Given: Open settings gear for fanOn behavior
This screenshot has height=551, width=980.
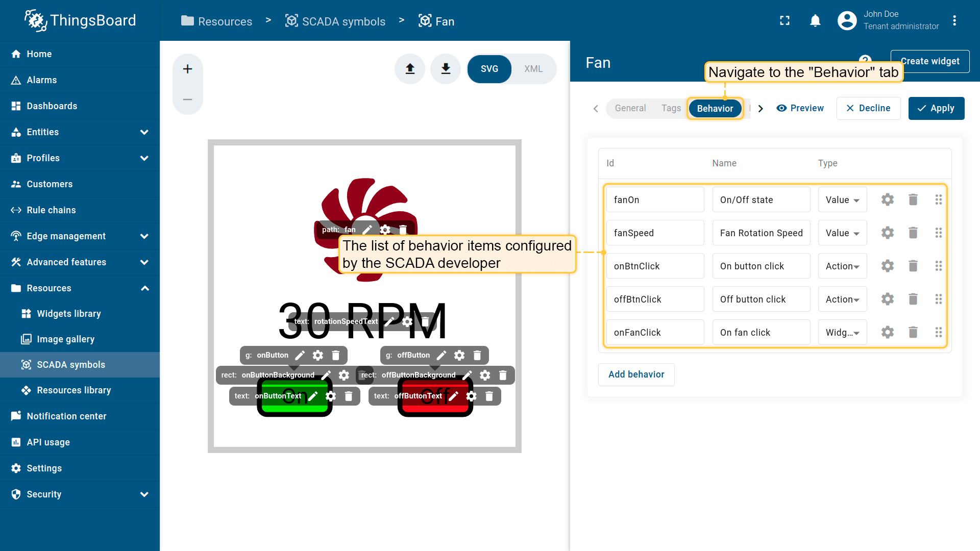Looking at the screenshot, I should 888,199.
